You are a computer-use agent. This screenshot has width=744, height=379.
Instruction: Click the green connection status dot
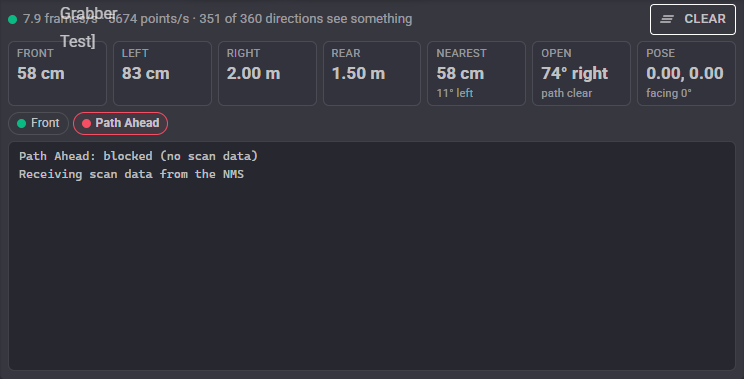(x=13, y=19)
